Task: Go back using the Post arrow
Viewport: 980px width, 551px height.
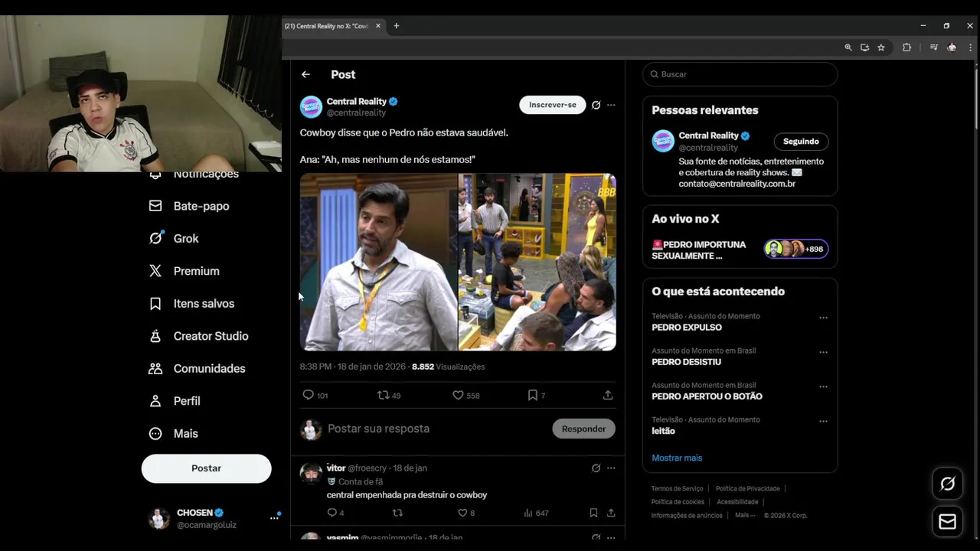Action: pos(305,74)
